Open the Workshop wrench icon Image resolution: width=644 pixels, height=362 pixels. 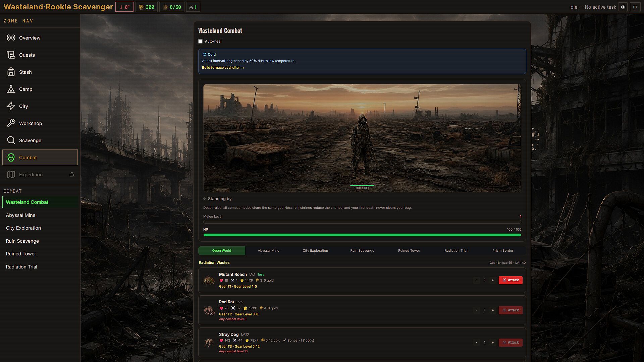(x=11, y=123)
